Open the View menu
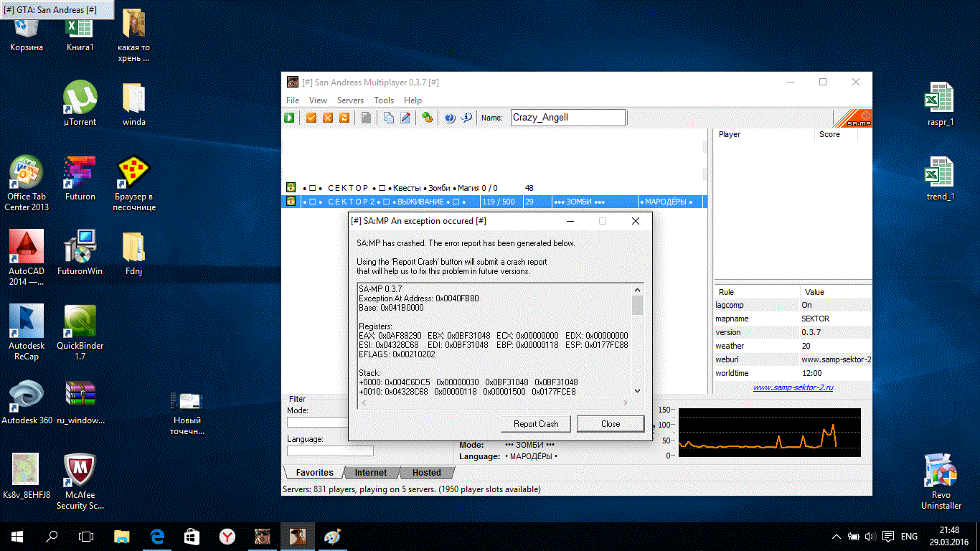This screenshot has height=551, width=980. point(318,100)
